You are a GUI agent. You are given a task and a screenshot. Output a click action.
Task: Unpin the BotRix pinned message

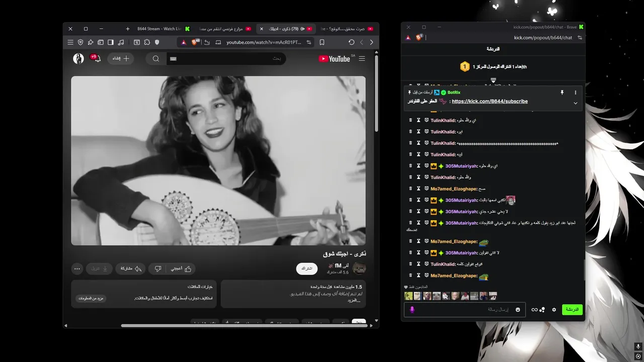pos(562,93)
